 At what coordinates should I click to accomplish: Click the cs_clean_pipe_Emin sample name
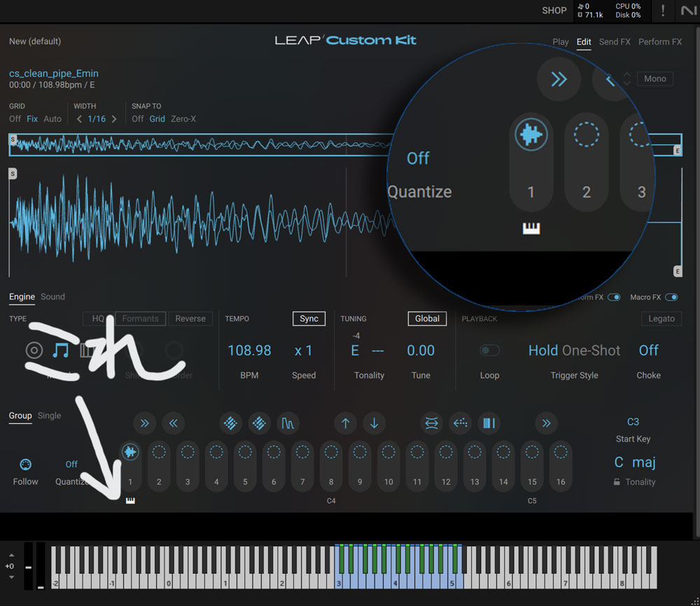[x=54, y=74]
